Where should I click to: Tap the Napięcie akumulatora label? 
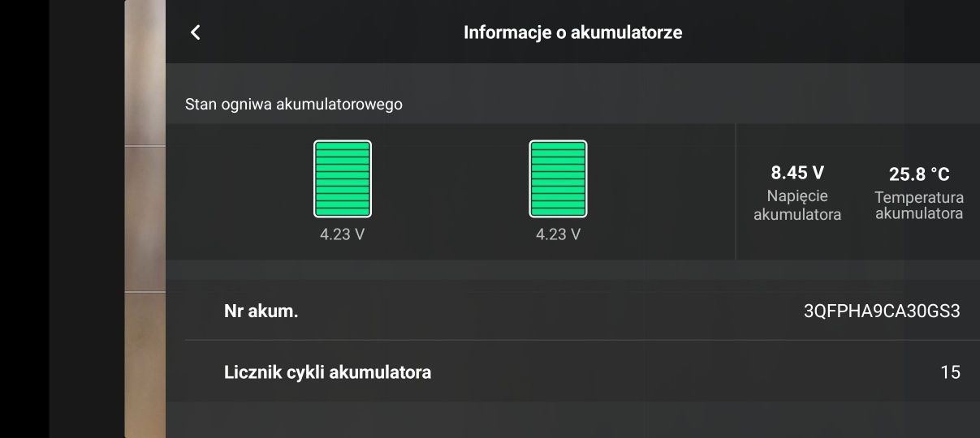point(797,205)
